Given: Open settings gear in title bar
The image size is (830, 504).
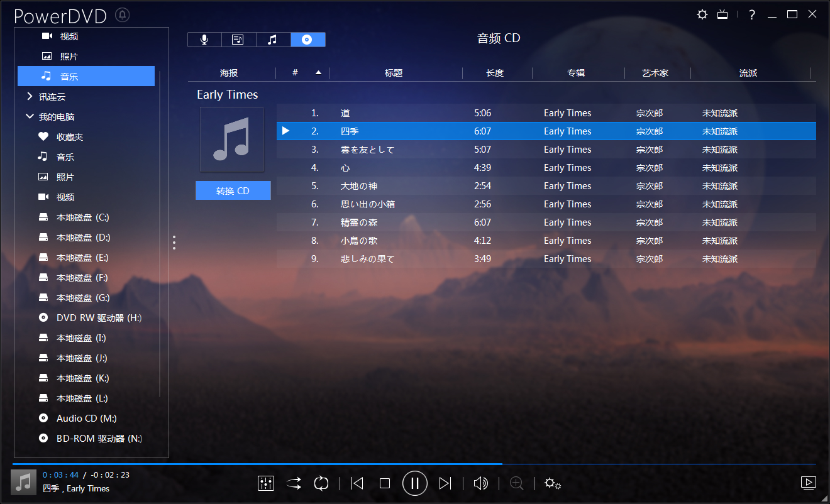Looking at the screenshot, I should coord(702,14).
